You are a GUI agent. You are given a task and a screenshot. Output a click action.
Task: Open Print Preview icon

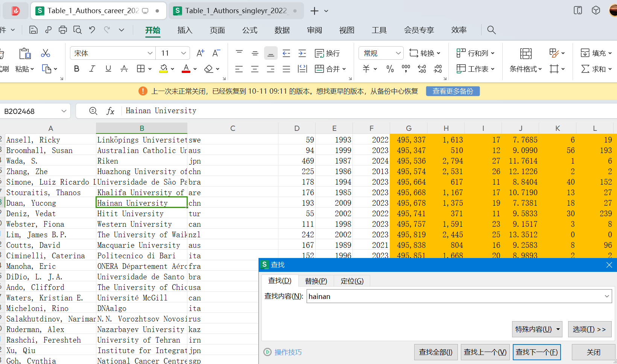(x=78, y=30)
